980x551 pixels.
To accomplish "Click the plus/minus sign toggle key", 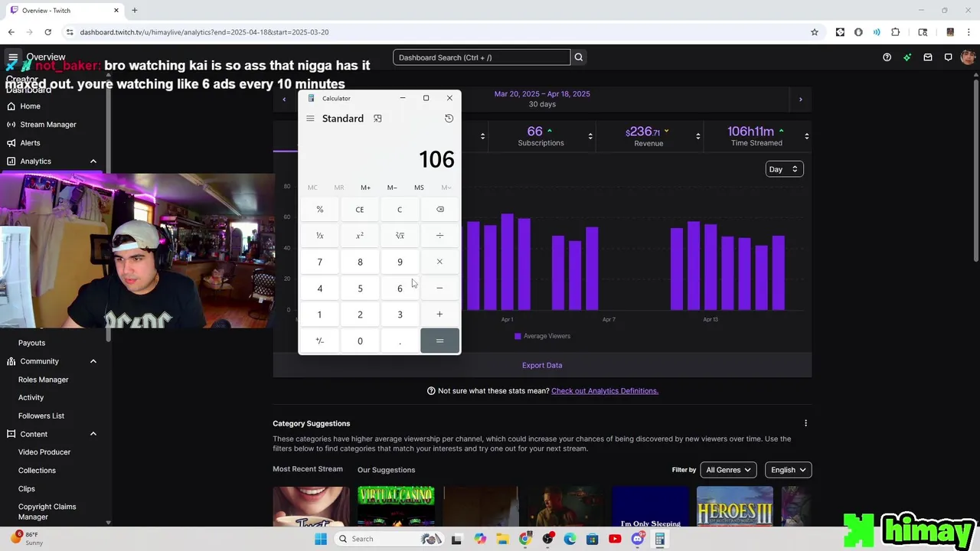I will [320, 341].
